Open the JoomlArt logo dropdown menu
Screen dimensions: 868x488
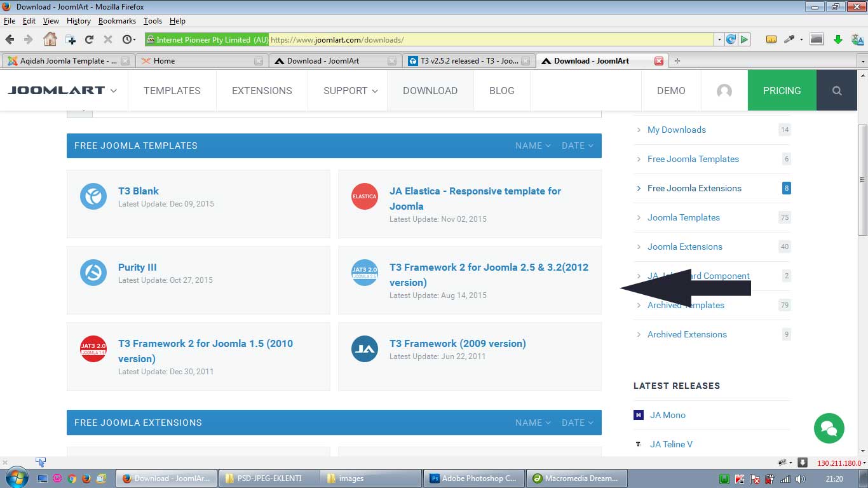(x=62, y=90)
